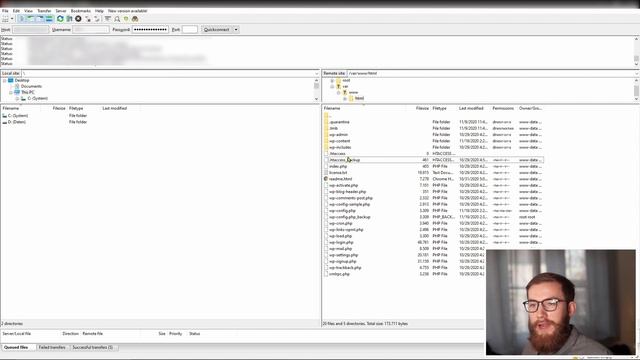This screenshot has width=640, height=360.
Task: Toggle the remote directory tree display
Action: tap(40, 19)
